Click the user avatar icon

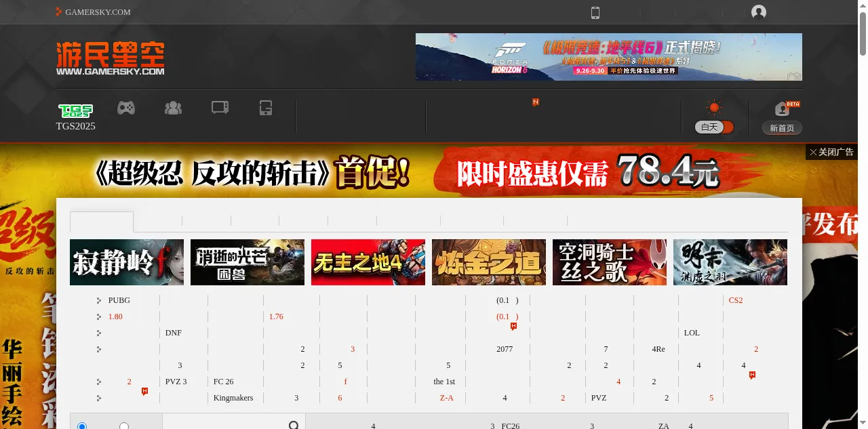point(759,12)
